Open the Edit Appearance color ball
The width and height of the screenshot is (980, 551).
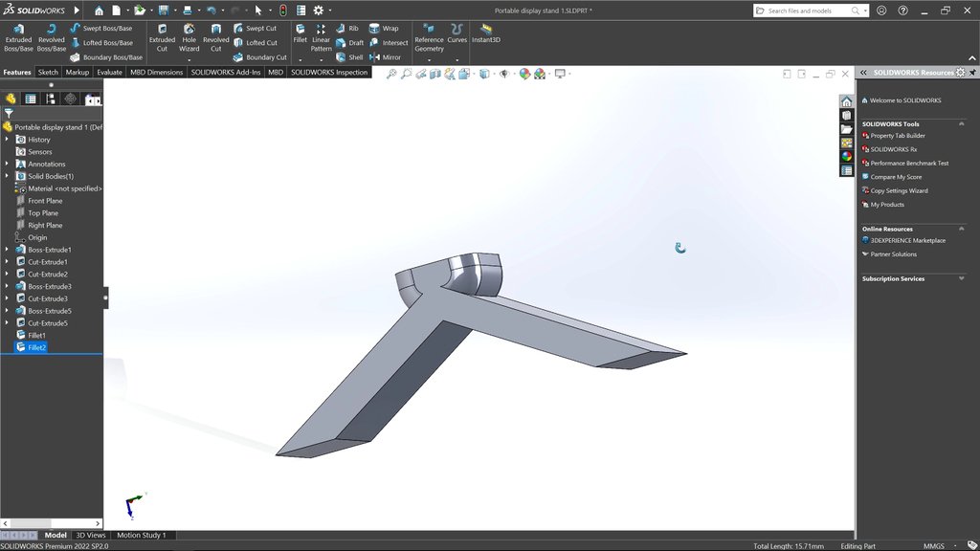click(524, 74)
